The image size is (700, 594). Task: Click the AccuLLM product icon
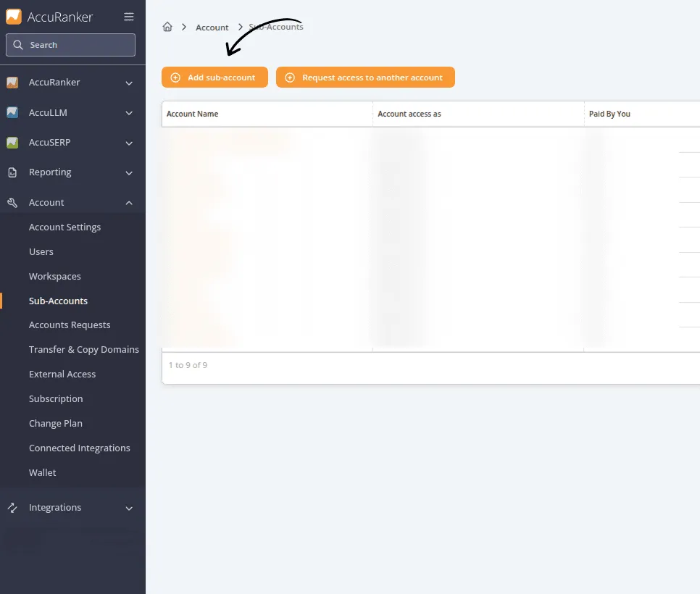point(12,112)
